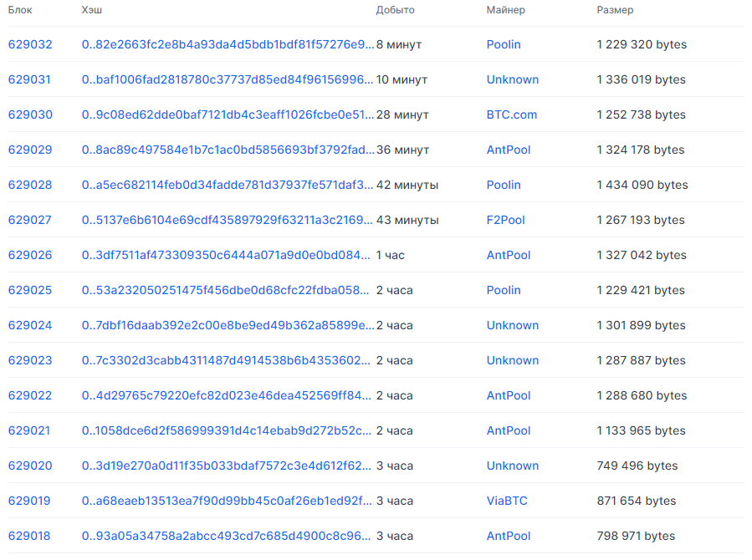Open block 629025 link
Screen dimensions: 752x560
pos(30,290)
